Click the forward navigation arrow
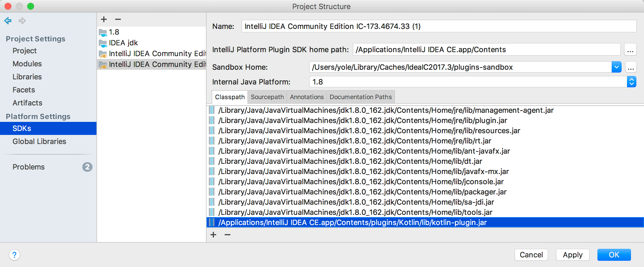This screenshot has width=644, height=267. 22,21
